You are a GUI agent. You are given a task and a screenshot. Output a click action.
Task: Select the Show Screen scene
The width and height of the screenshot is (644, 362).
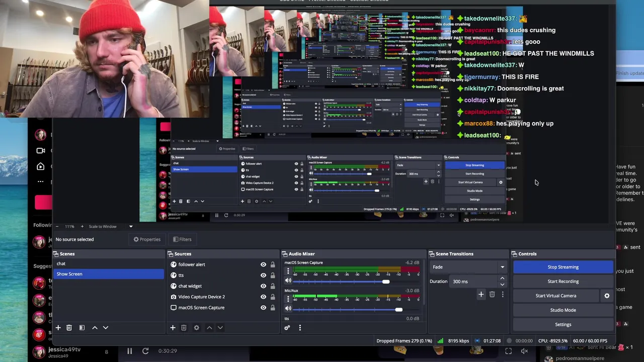[x=109, y=274]
